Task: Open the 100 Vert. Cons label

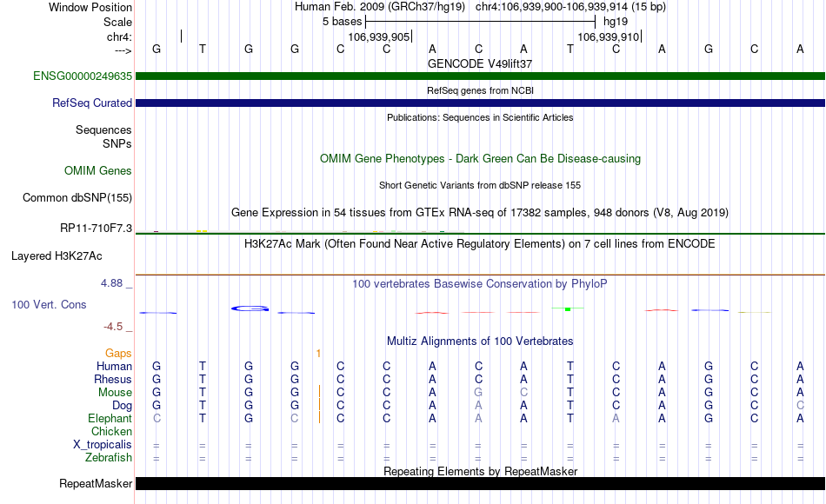Action: point(49,304)
